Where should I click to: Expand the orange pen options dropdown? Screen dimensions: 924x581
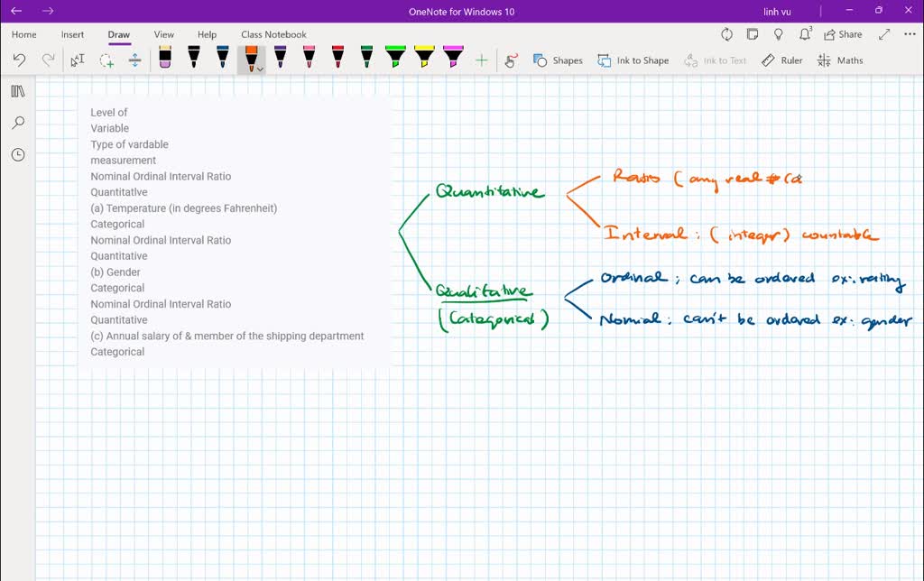coord(260,69)
